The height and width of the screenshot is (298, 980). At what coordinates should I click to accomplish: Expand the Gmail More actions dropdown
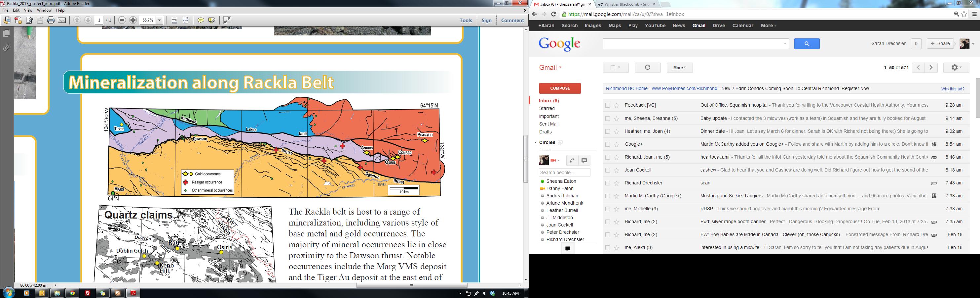click(679, 68)
